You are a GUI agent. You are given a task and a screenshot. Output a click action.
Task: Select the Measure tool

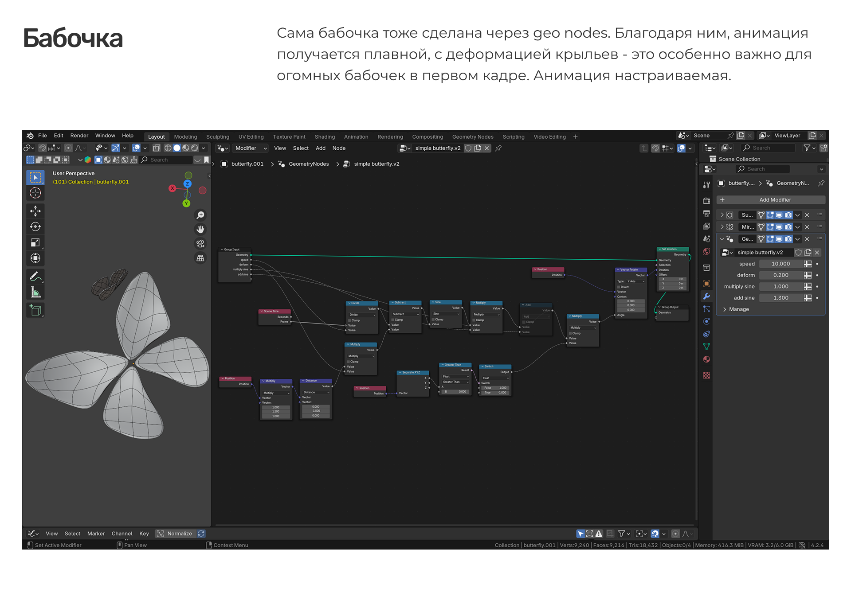click(x=35, y=292)
